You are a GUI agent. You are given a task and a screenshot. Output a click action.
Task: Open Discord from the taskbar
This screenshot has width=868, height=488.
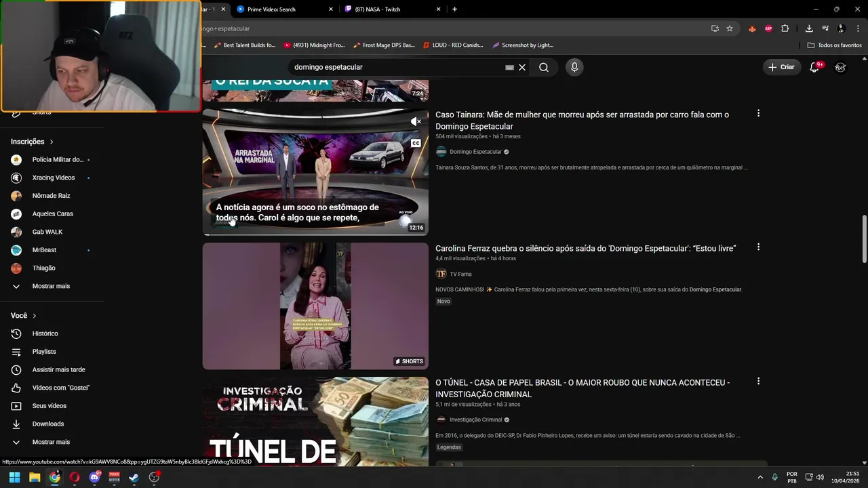94,477
